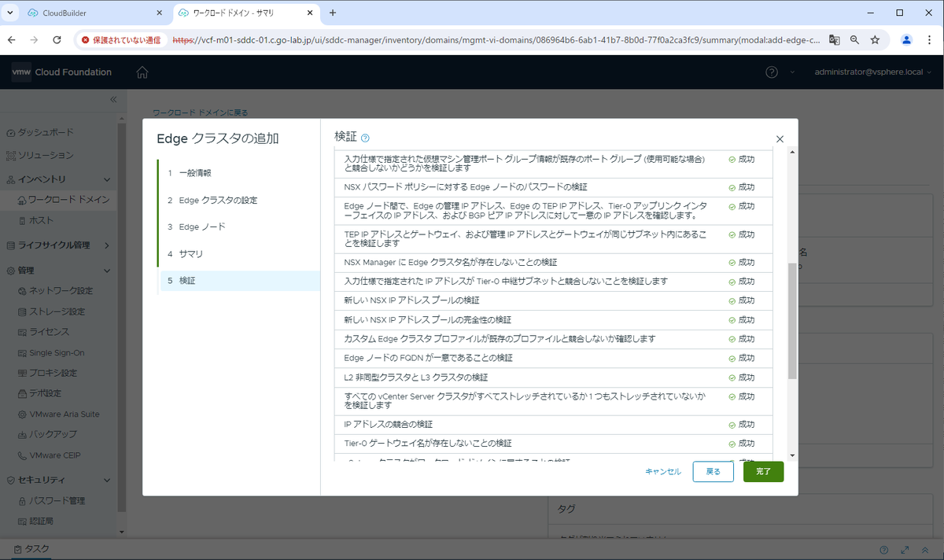
Task: Expand the タスク panel with arrows icon
Action: 905,550
